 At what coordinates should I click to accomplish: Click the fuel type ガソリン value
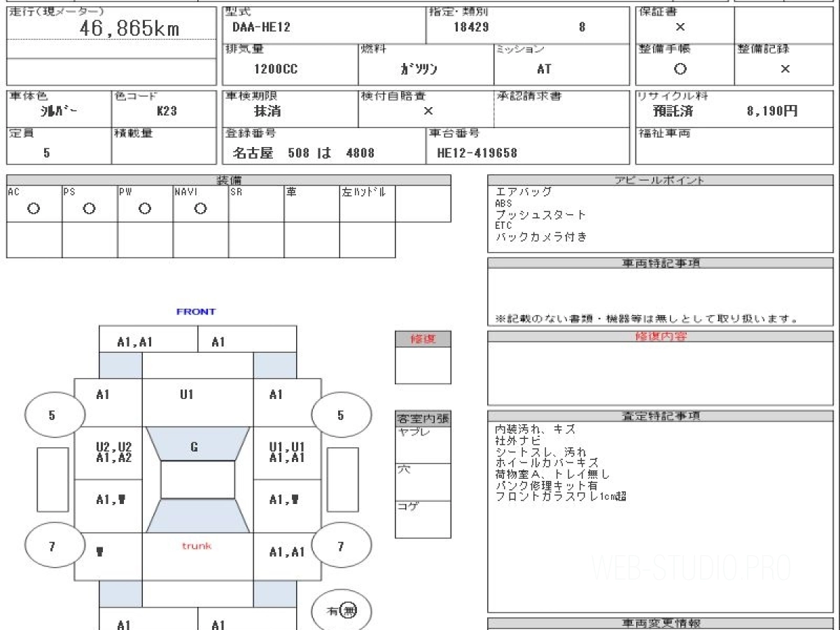(x=419, y=69)
